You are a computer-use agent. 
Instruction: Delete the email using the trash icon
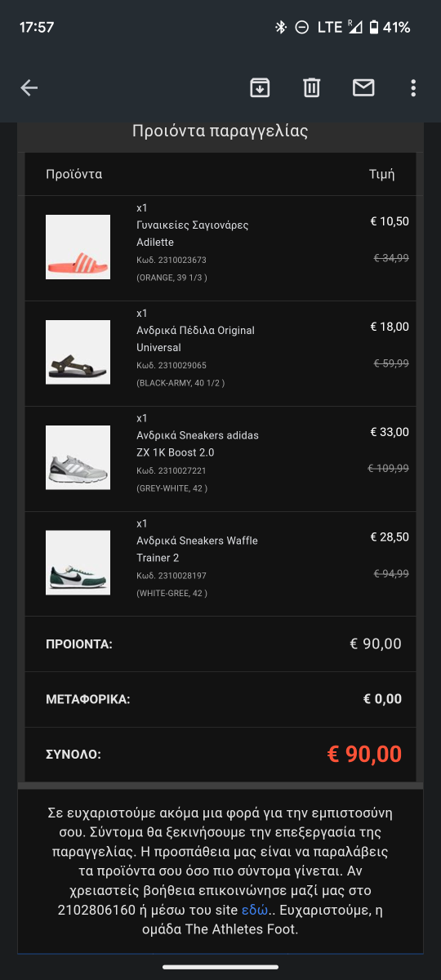tap(311, 87)
